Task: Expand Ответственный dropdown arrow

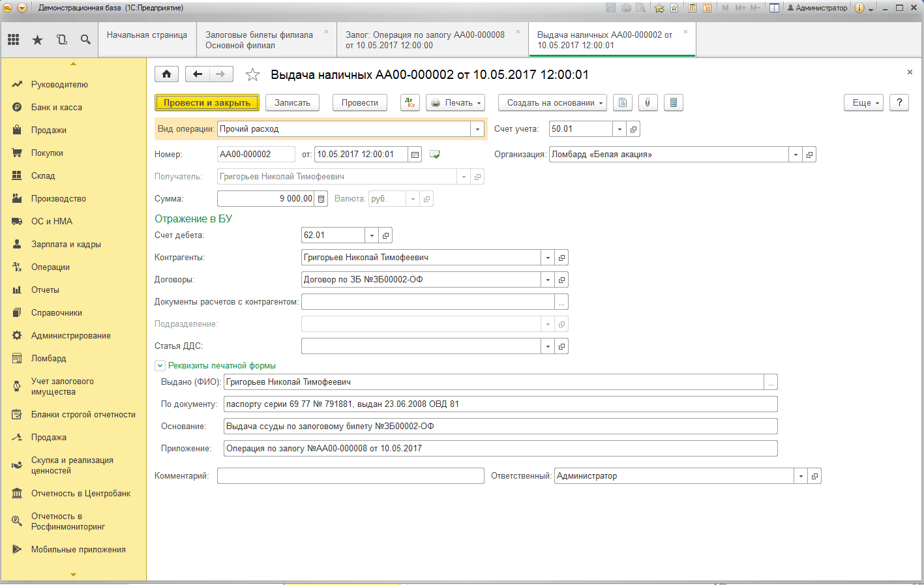Action: click(x=801, y=476)
